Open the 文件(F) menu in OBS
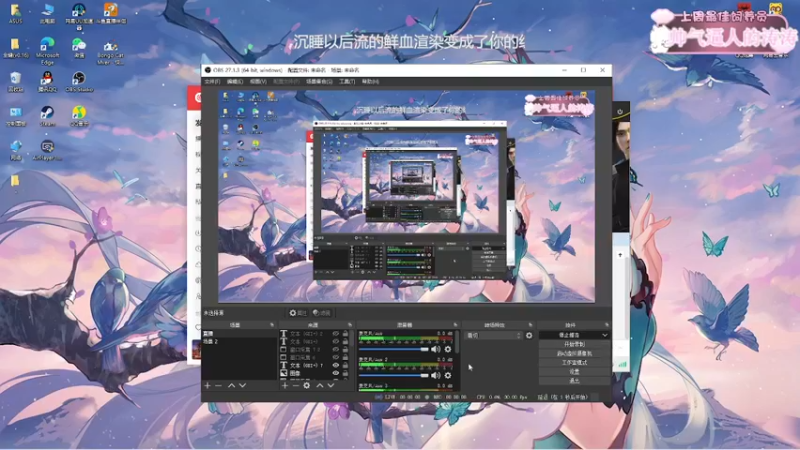Image resolution: width=800 pixels, height=450 pixels. 212,82
